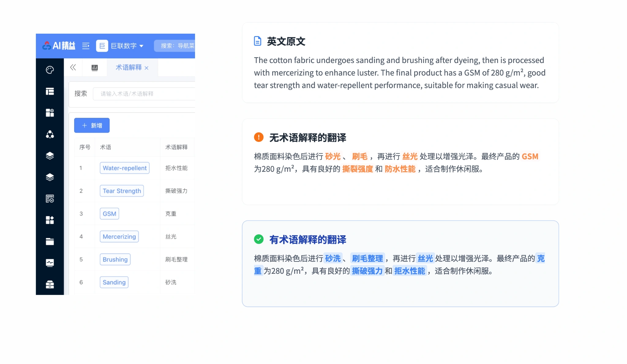Screen dimensions: 627x364
Task: Switch to the 术语解释 tab
Action: click(x=129, y=67)
